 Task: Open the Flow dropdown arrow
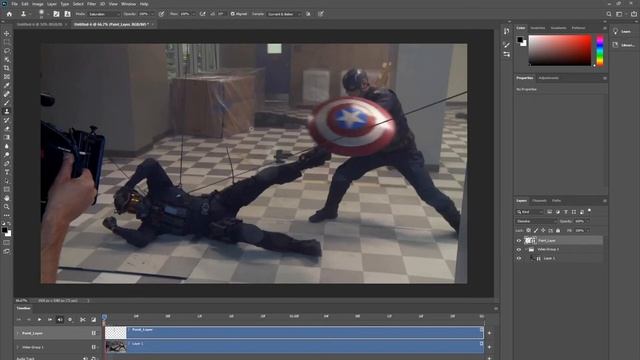tap(193, 14)
